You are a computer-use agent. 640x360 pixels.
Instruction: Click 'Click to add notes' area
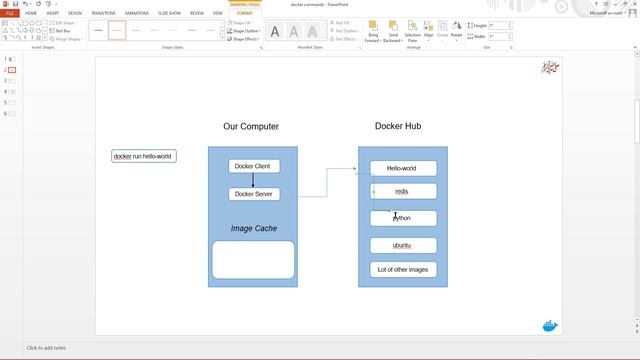click(x=46, y=348)
